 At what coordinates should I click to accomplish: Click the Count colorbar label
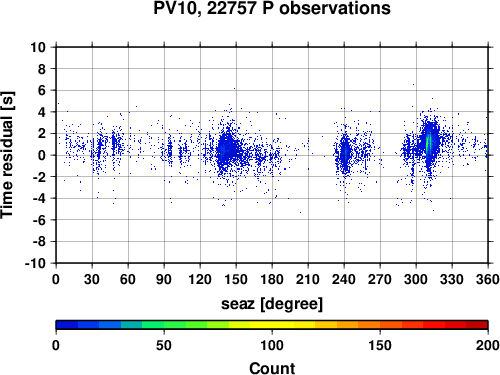272,368
